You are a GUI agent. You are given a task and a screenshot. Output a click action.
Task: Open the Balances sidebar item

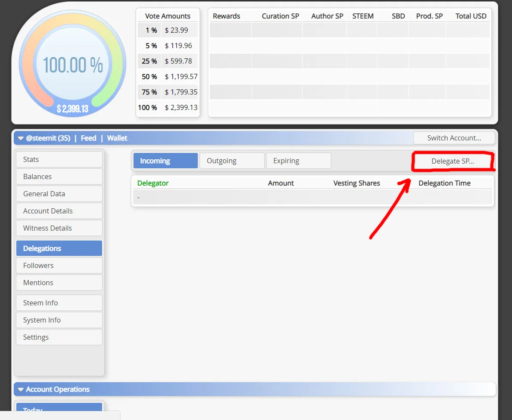click(x=59, y=177)
